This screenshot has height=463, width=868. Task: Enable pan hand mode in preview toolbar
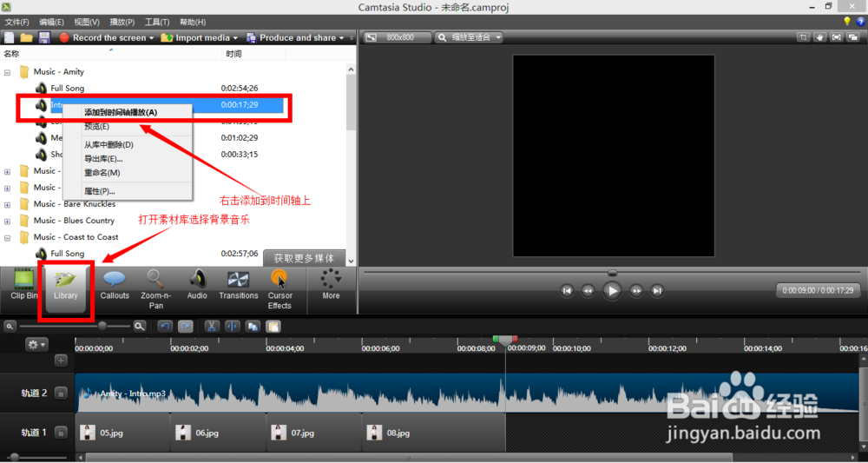pyautogui.click(x=819, y=37)
